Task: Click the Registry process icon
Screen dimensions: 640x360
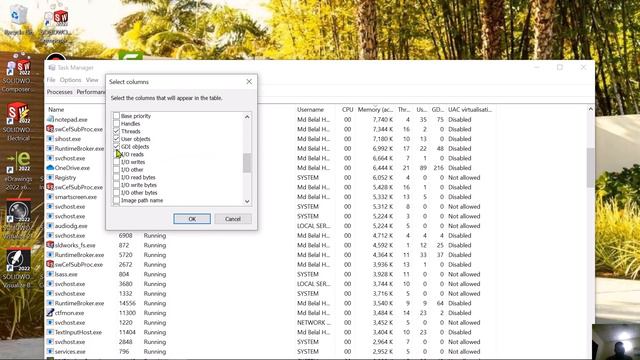Action: tap(50, 178)
